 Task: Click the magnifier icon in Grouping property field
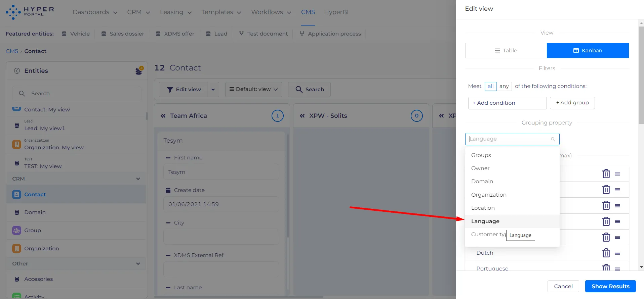tap(553, 139)
